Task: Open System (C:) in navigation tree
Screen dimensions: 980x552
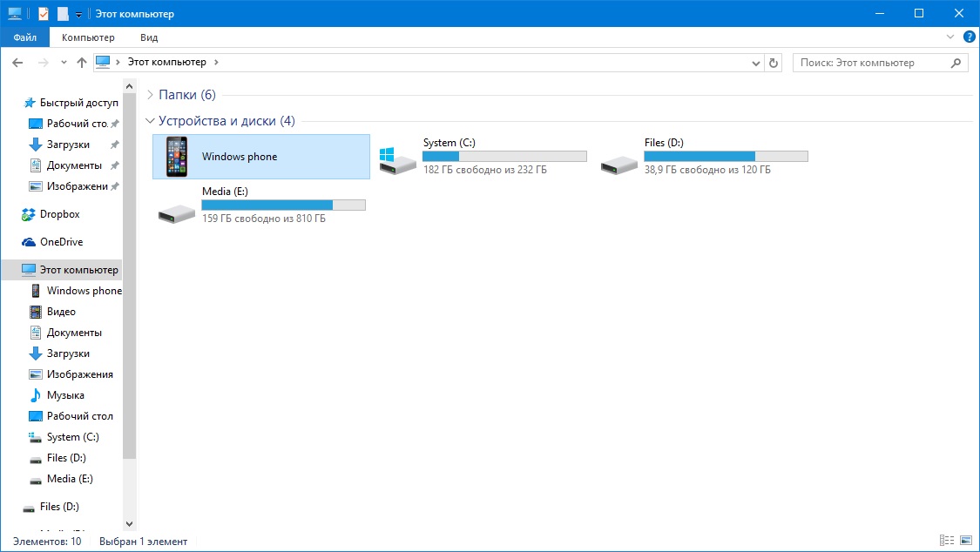Action: tap(72, 437)
